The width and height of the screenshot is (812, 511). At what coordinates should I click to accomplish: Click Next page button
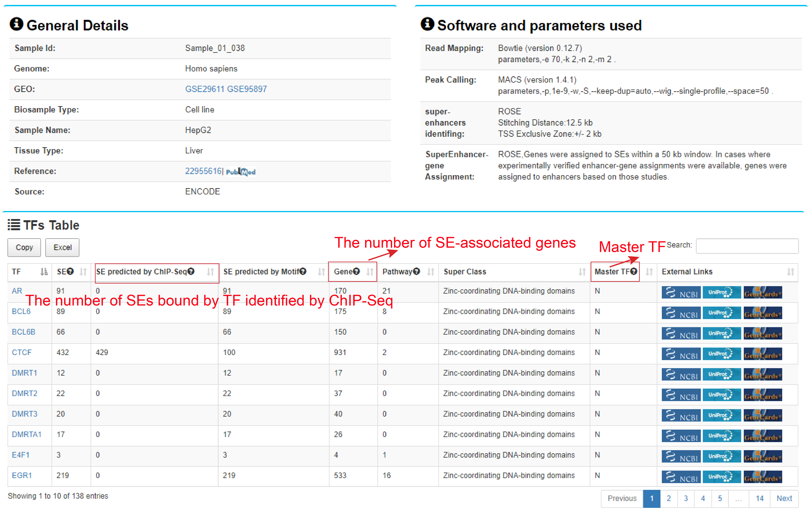(x=784, y=498)
